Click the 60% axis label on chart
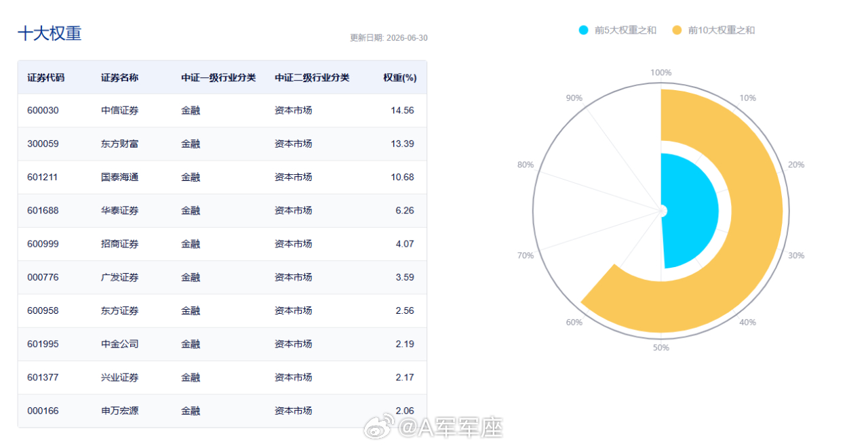The height and width of the screenshot is (448, 868). (574, 323)
